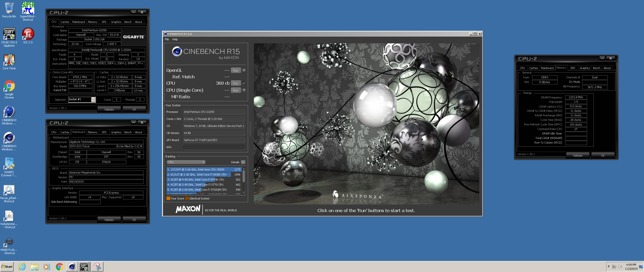Screen dimensions: 644x272
Task: Click the brown Identical System swatch
Action: [x=187, y=198]
